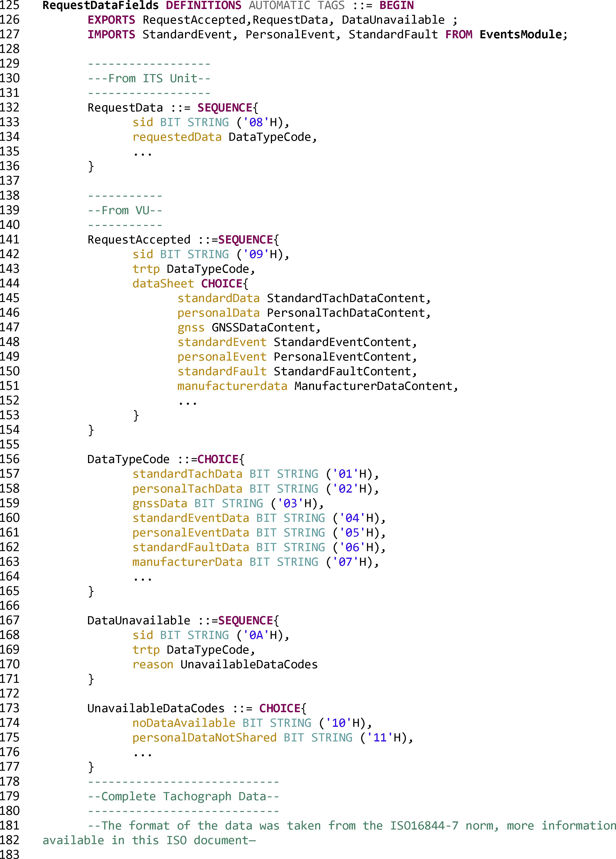
Task: Click StandardTachDataContent type reference
Action: click(346, 298)
